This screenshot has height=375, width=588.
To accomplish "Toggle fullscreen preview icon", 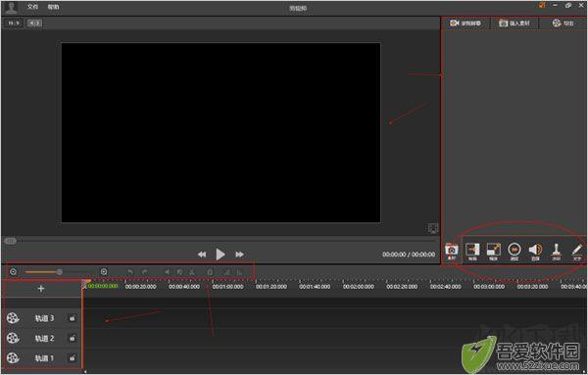I will coord(433,228).
